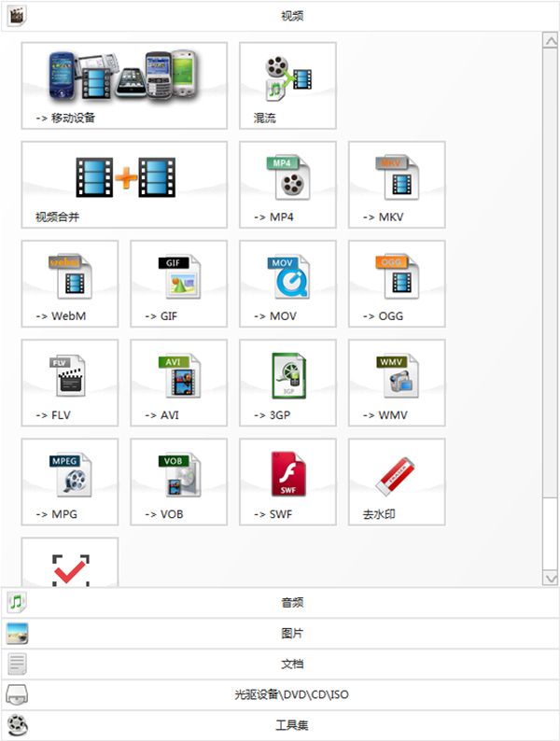Open the FLV conversion option
This screenshot has height=741, width=560.
pyautogui.click(x=70, y=382)
